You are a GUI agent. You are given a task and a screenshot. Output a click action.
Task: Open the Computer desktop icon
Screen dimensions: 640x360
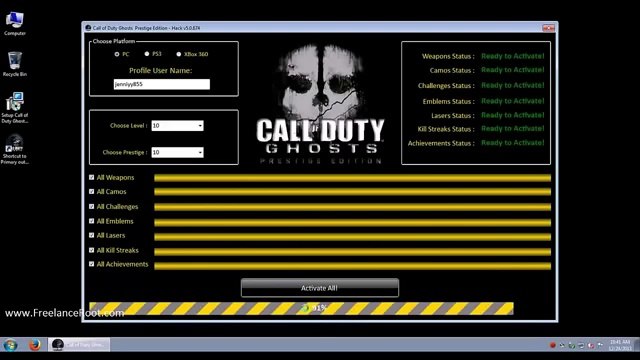tap(15, 24)
